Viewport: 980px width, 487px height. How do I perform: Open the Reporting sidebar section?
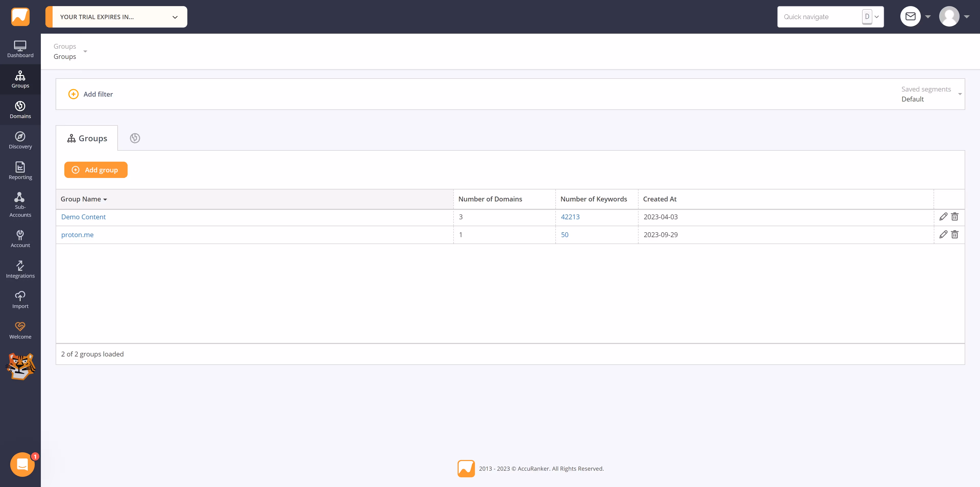tap(20, 171)
